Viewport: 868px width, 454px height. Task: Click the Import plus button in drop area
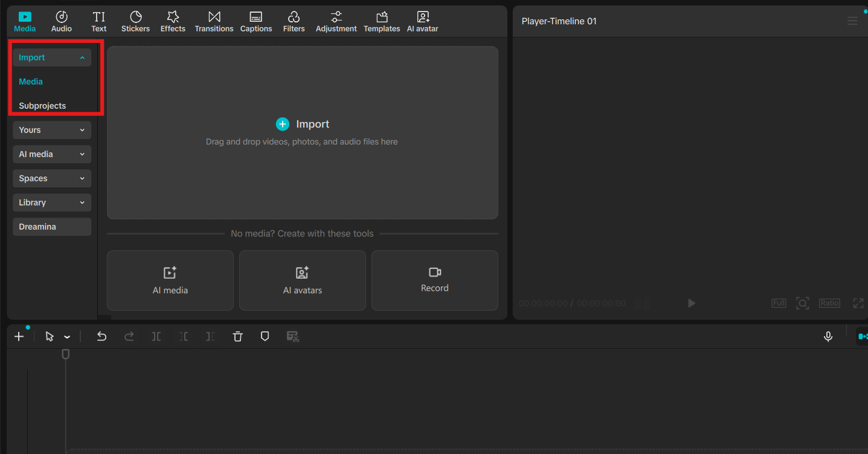[282, 124]
